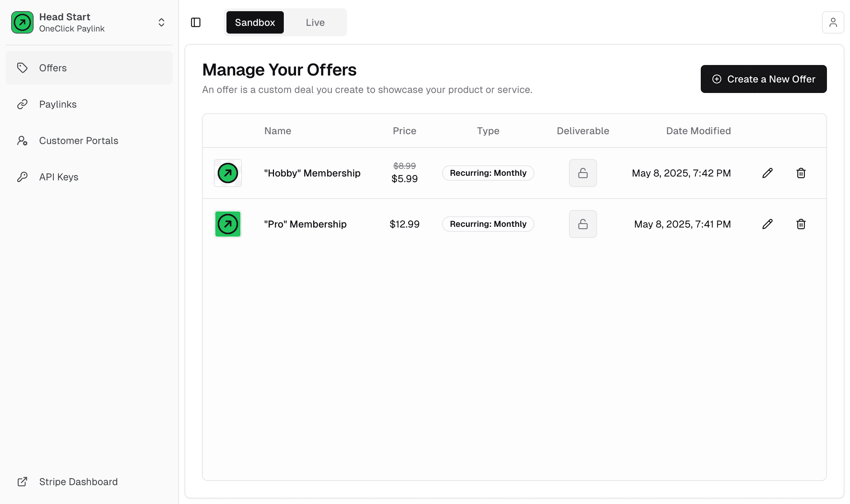The width and height of the screenshot is (850, 504).
Task: Delete the "Hobby" Membership offer
Action: click(x=801, y=173)
